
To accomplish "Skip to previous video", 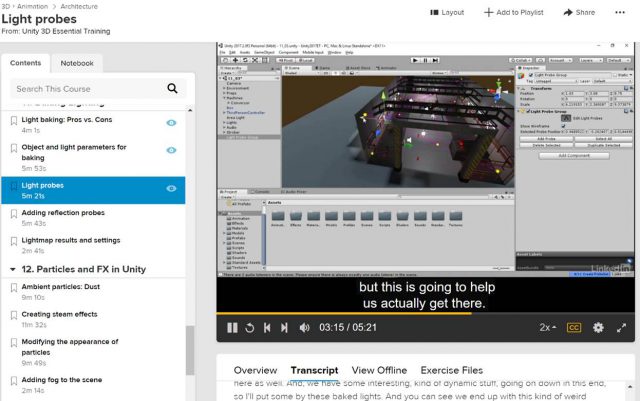I will [x=267, y=327].
